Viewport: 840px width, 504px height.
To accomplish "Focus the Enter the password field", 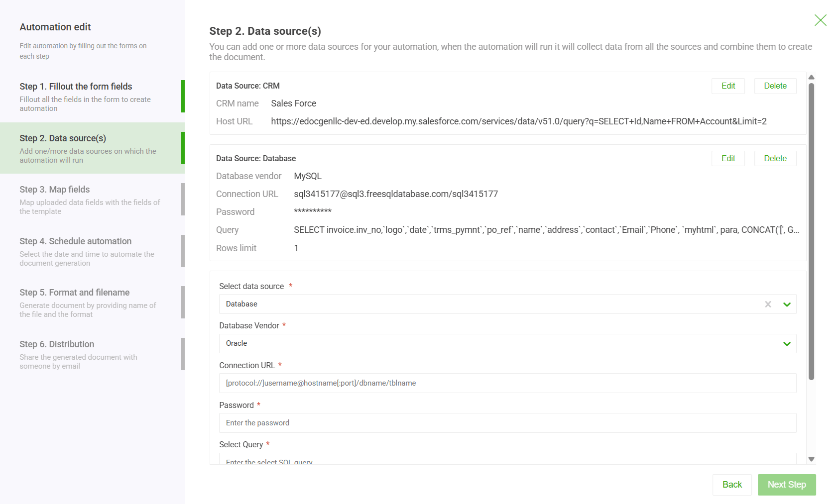I will tap(507, 423).
